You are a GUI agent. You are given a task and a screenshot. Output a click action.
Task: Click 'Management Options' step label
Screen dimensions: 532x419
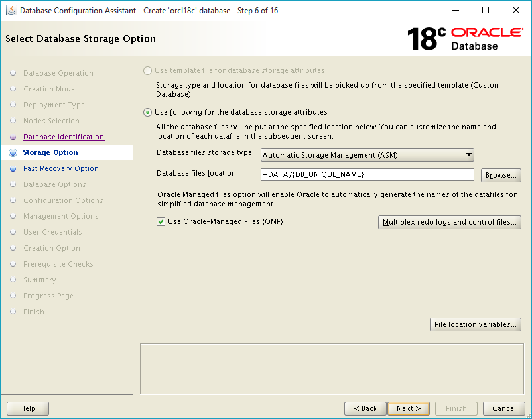click(x=61, y=216)
